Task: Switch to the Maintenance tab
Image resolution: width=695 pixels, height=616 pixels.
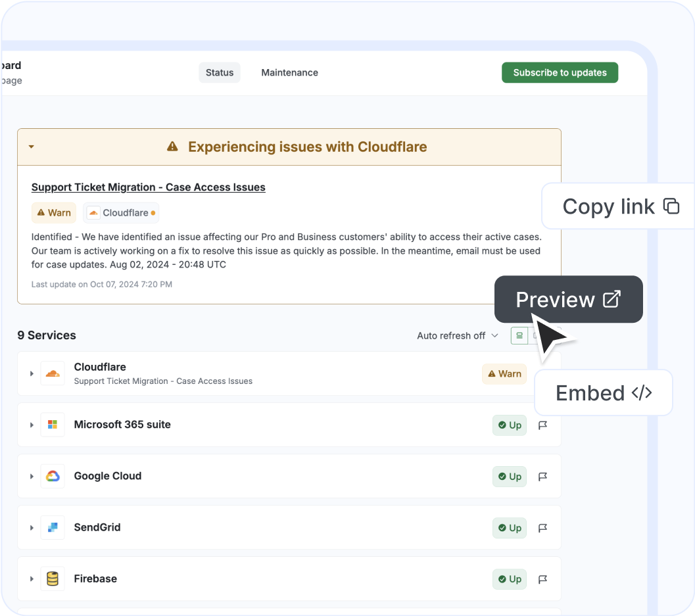Action: click(x=289, y=72)
